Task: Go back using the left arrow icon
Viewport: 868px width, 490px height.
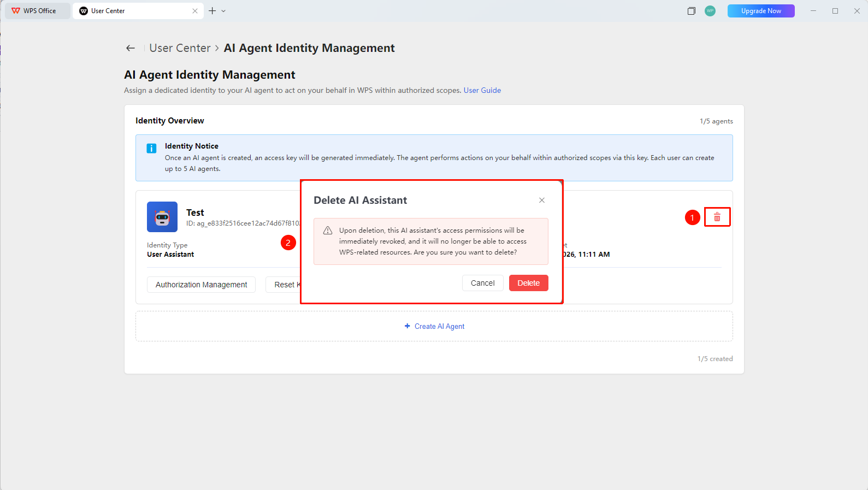Action: point(131,48)
